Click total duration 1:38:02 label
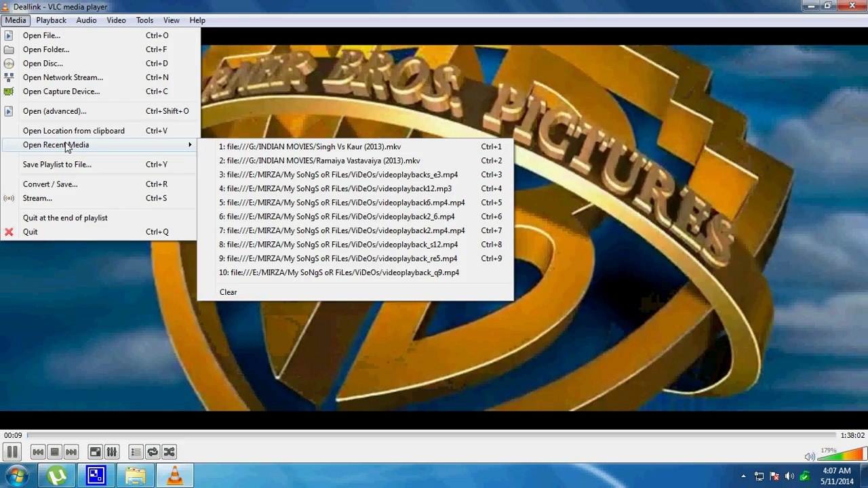The height and width of the screenshot is (488, 868). 852,435
